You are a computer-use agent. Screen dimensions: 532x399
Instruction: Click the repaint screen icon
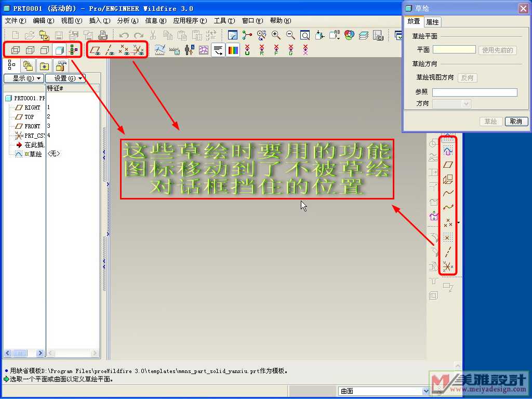pos(233,35)
